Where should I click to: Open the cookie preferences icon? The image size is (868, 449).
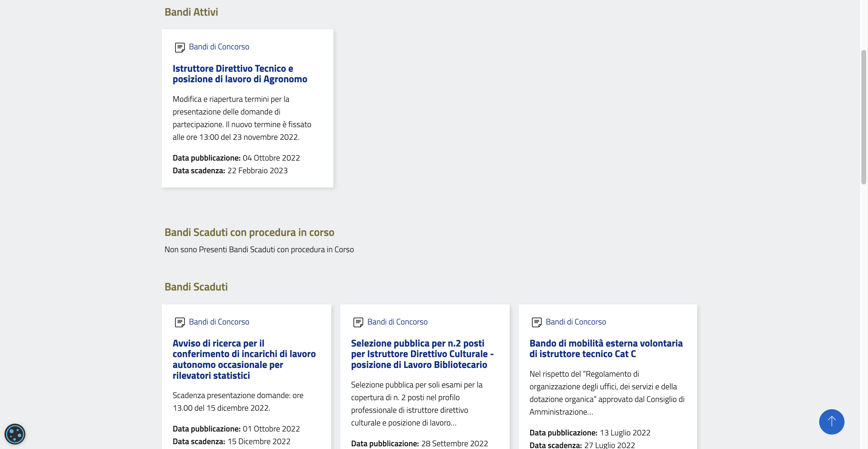15,434
